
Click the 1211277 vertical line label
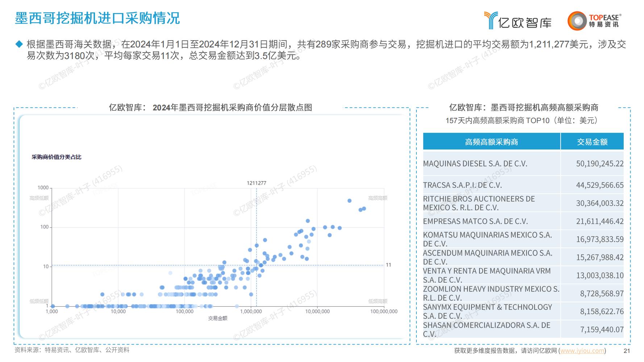coord(257,183)
